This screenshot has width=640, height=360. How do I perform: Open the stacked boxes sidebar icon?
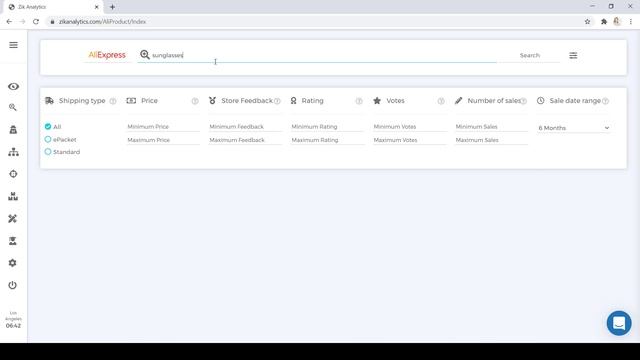click(x=13, y=196)
